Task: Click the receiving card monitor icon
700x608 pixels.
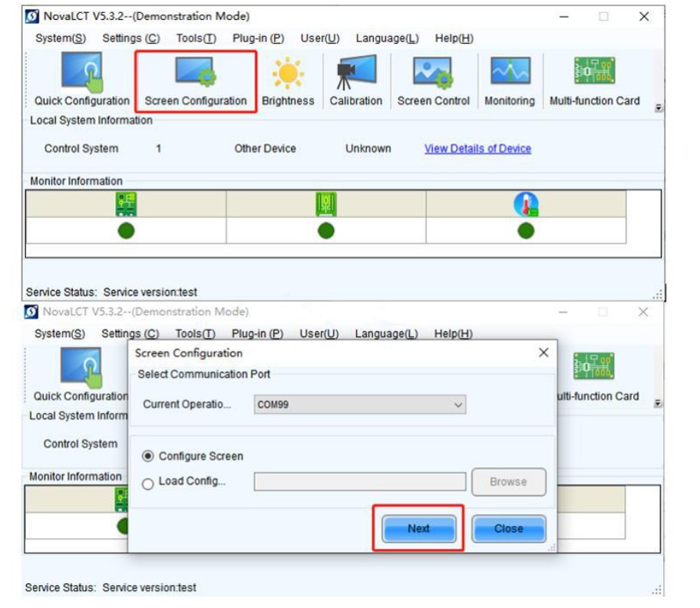Action: pyautogui.click(x=326, y=204)
